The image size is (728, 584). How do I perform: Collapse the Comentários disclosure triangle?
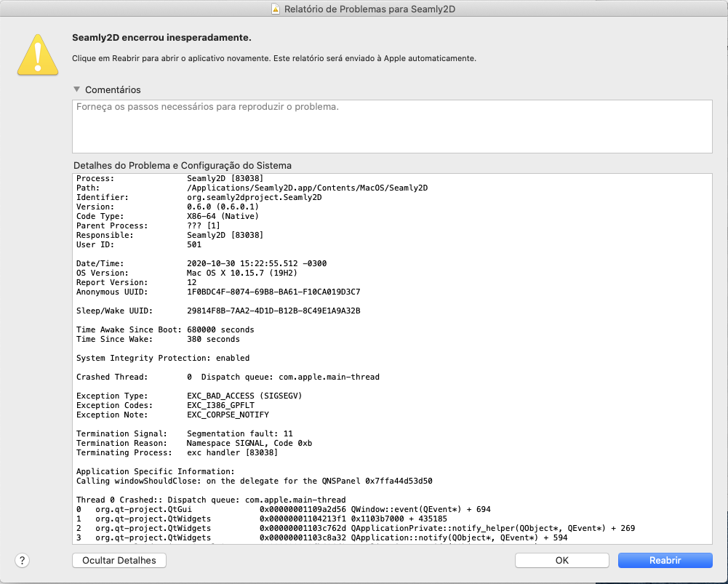tap(76, 89)
